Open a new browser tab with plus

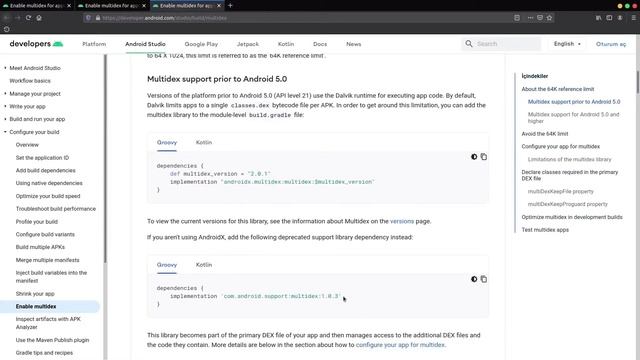230,6
